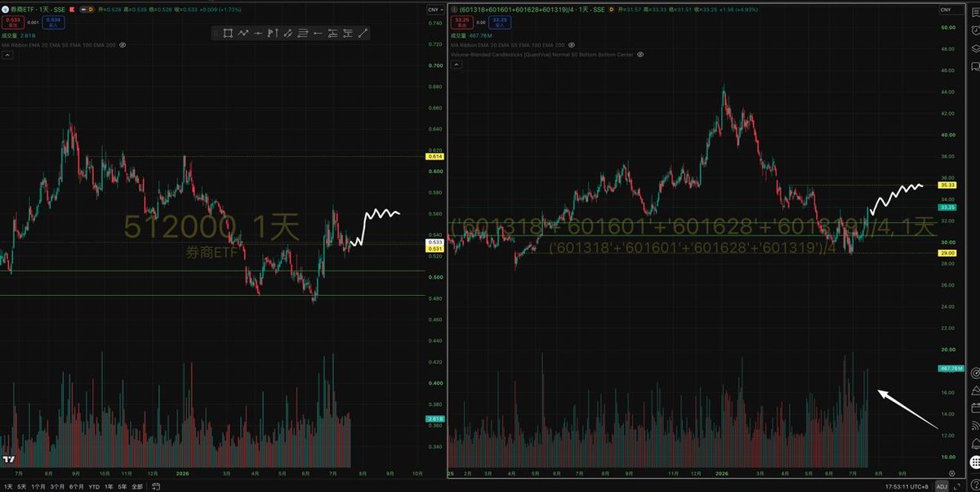The width and height of the screenshot is (980, 492).
Task: Click the red flag next to 券商ETF title
Action: (x=72, y=9)
